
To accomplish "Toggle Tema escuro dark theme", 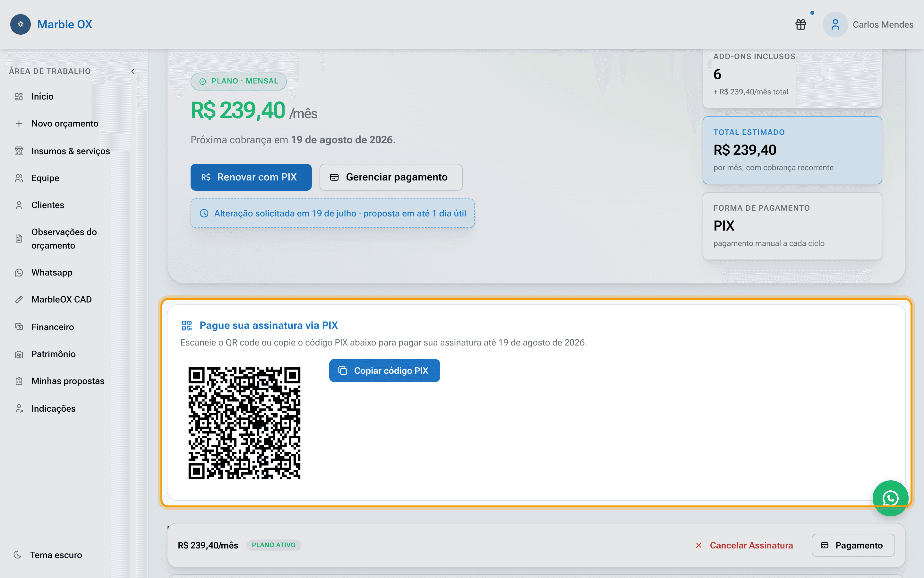I will [x=48, y=555].
